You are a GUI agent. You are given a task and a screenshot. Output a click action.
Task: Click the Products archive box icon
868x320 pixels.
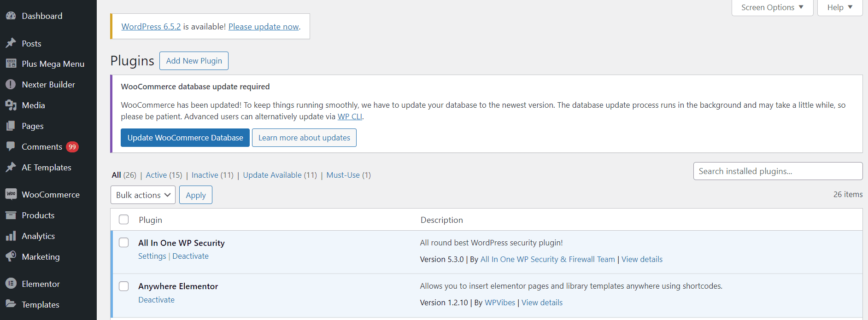pos(11,215)
